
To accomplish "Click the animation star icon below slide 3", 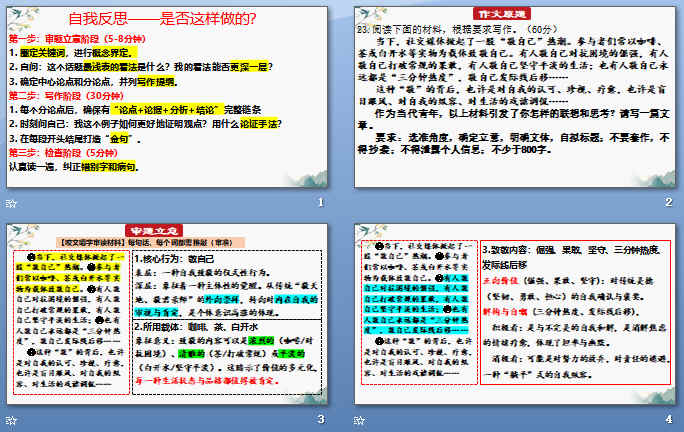I will [13, 419].
